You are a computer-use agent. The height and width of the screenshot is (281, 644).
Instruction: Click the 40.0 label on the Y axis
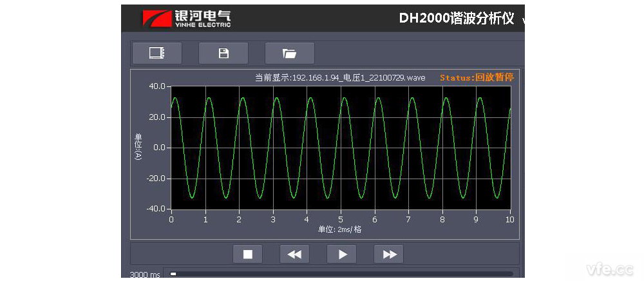[157, 86]
